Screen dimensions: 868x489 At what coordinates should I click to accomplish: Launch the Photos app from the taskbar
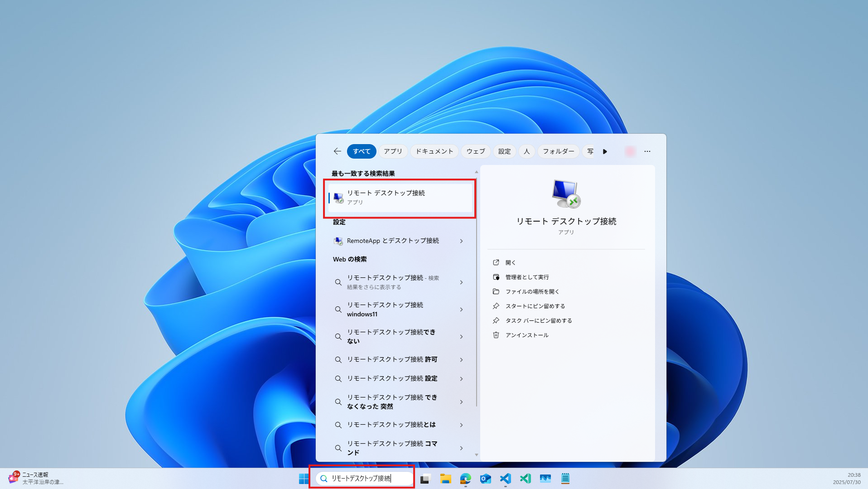(x=545, y=478)
